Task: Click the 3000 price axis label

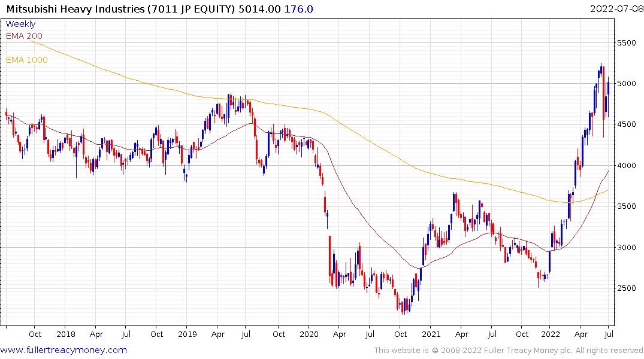Action: (627, 247)
